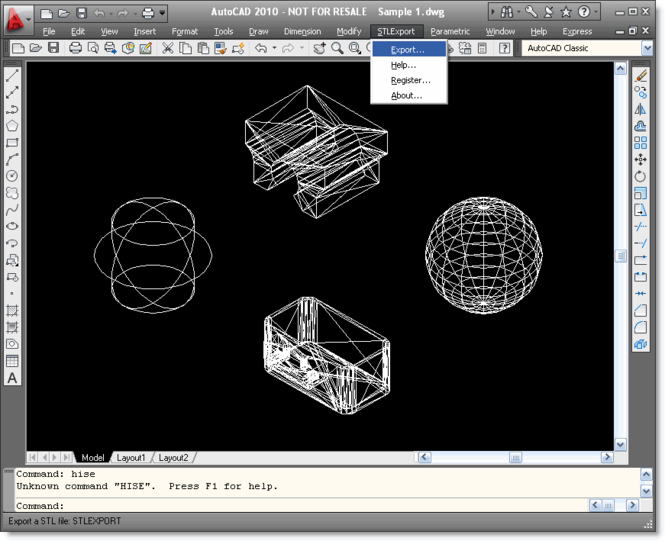Image resolution: width=665 pixels, height=541 pixels.
Task: Select the Rectangle draw tool
Action: coord(12,143)
